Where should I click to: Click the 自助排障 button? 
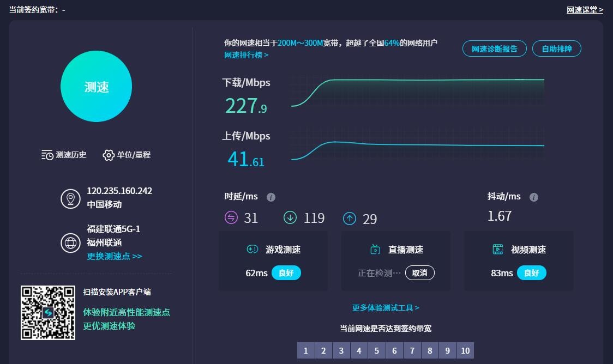(557, 48)
